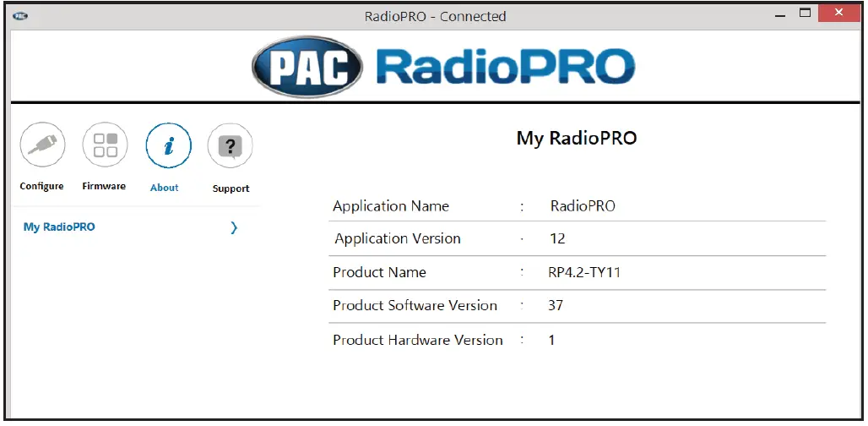The width and height of the screenshot is (868, 426).
Task: Click the About label
Action: pos(165,188)
